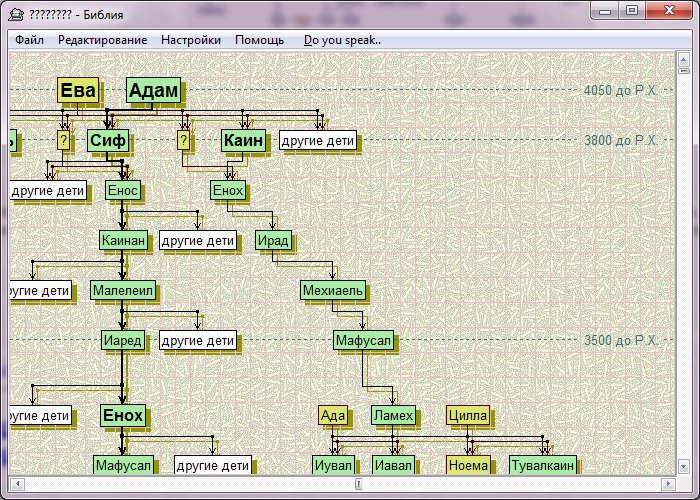Screen dimensions: 700x500
Task: Select the Каин node
Action: [244, 141]
